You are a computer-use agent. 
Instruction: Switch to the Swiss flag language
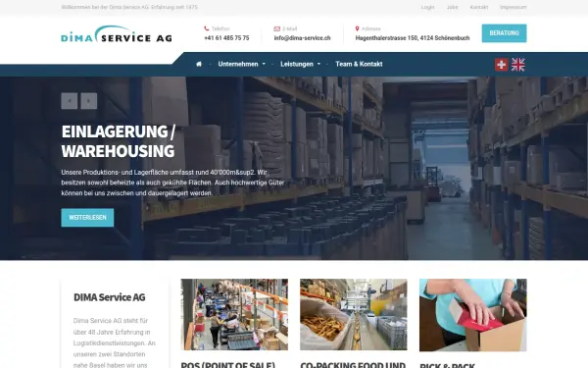501,65
